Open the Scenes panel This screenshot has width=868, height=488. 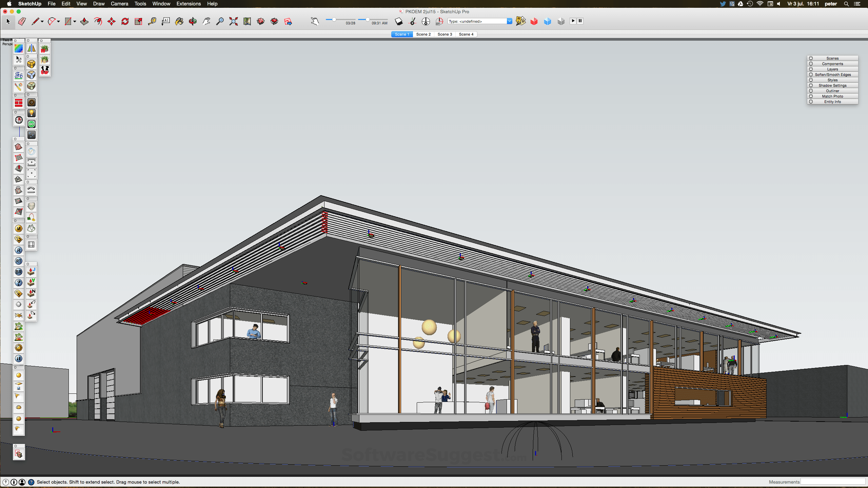coord(832,58)
